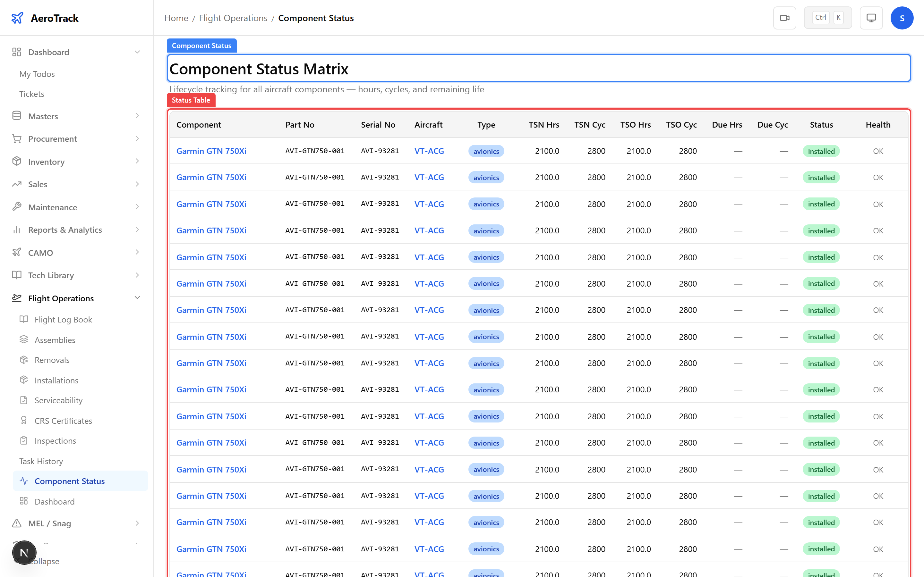Expand the Dashboard sidebar section

(137, 52)
